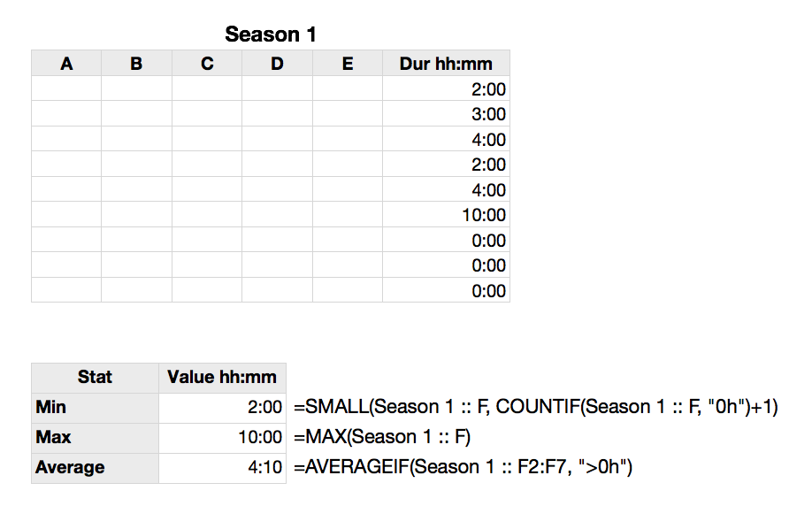The height and width of the screenshot is (506, 812).
Task: Select the Average row label
Action: pyautogui.click(x=95, y=468)
